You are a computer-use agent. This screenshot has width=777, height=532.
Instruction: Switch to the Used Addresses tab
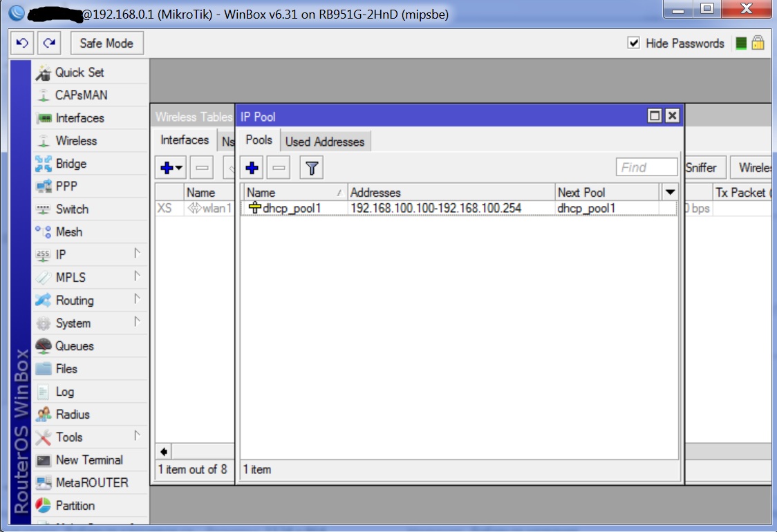click(325, 142)
